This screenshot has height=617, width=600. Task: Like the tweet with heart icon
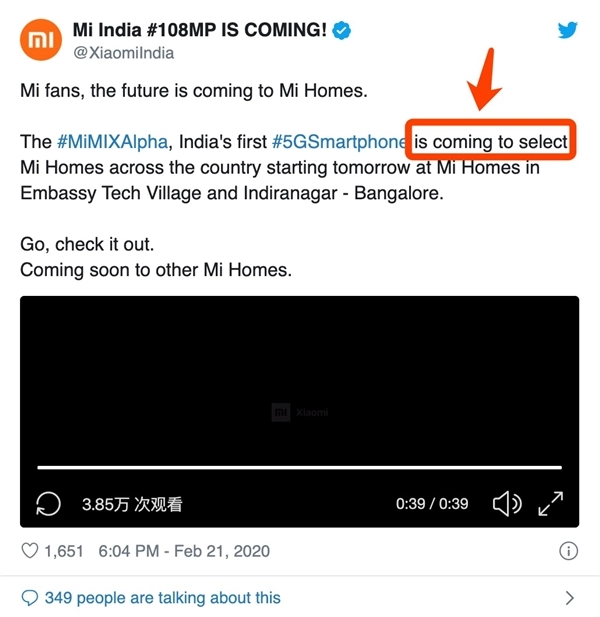coord(30,551)
